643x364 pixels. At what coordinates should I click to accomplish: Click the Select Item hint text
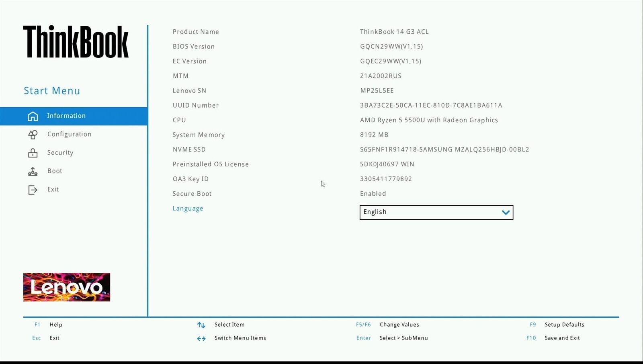[229, 325]
